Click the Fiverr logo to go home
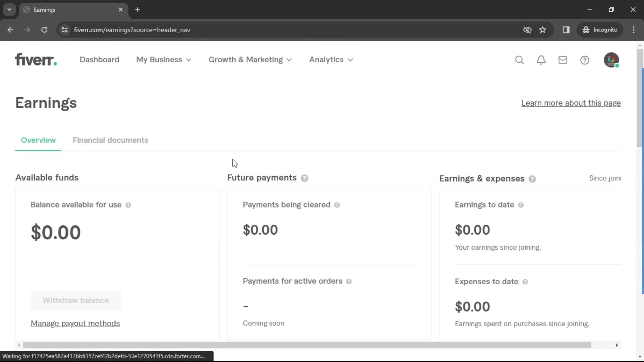Viewport: 644px width, 362px height. point(36,59)
